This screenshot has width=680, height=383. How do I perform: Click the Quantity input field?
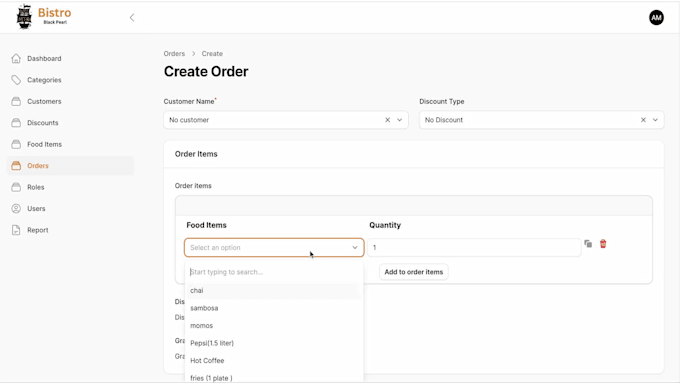click(x=474, y=247)
